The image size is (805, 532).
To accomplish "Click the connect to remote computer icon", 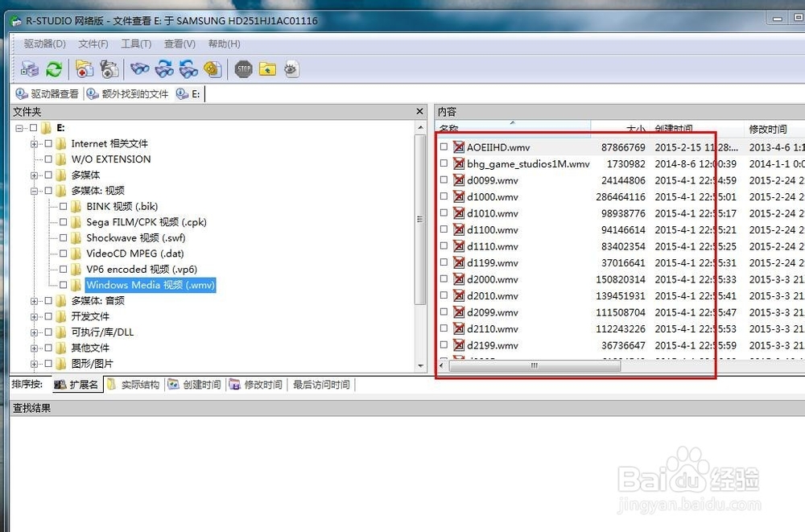I will click(x=30, y=68).
